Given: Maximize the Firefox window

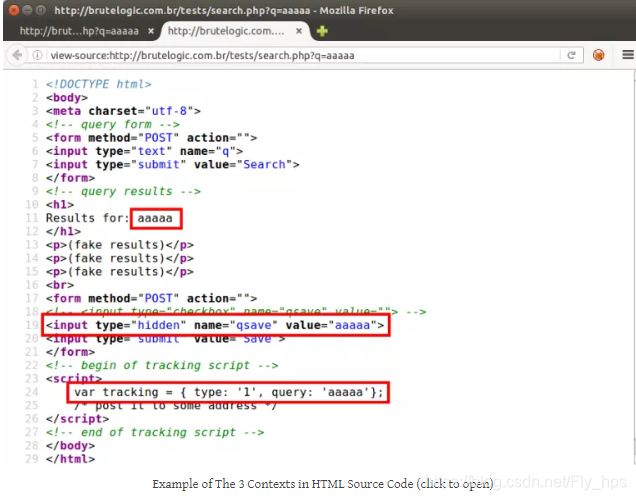Looking at the screenshot, I should tap(41, 10).
